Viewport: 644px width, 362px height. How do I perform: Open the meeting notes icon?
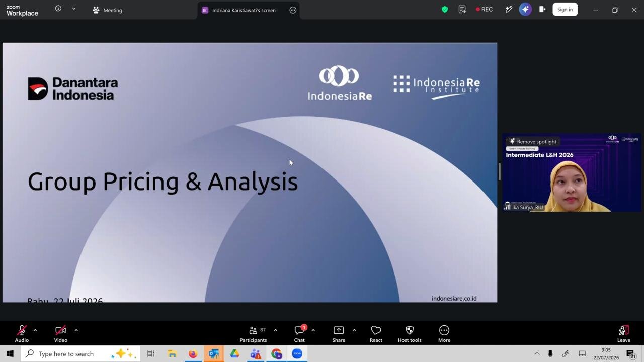[462, 9]
